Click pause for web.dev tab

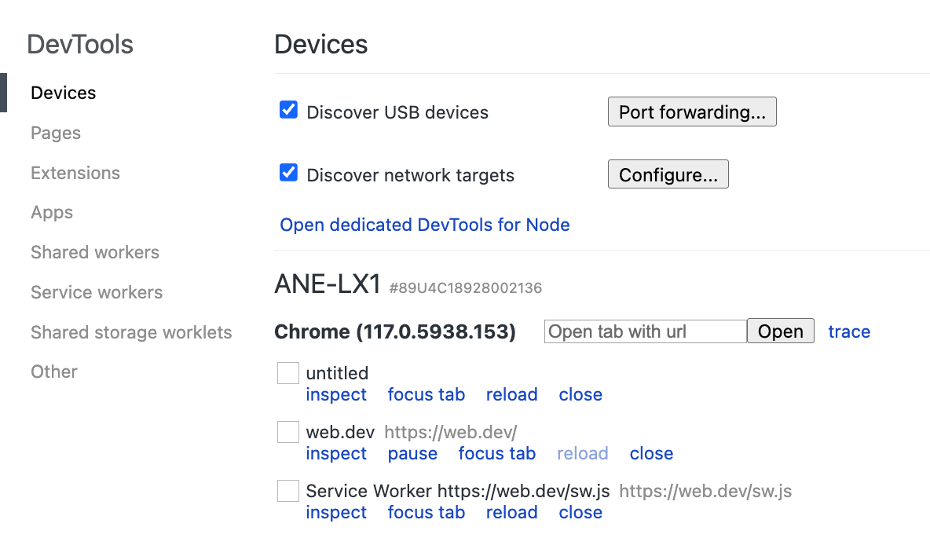[413, 453]
